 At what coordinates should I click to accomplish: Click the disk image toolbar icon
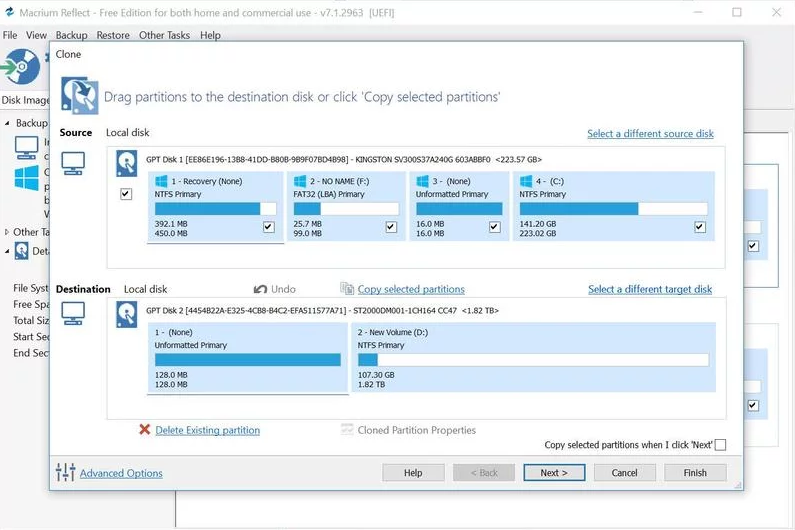pyautogui.click(x=20, y=66)
